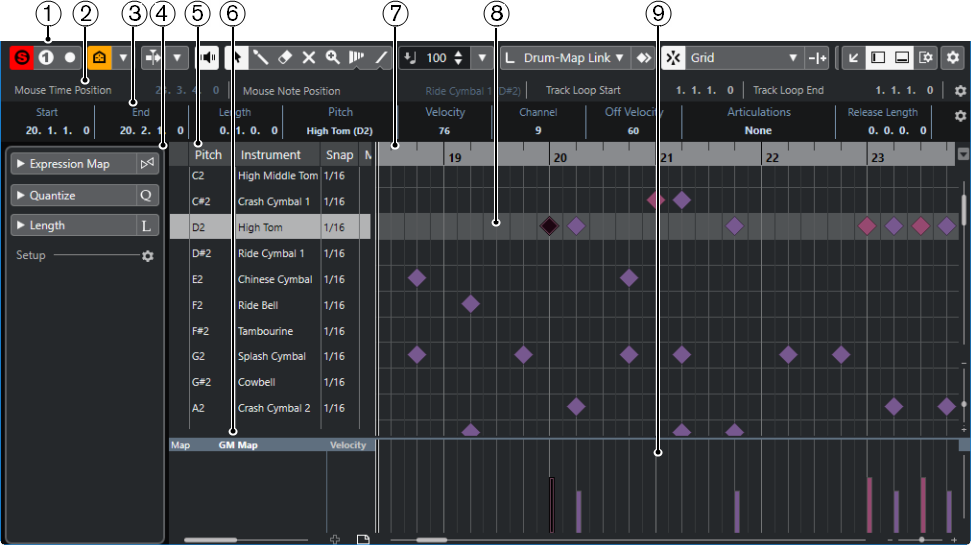Open the Grid snap type dropdown
Image resolution: width=971 pixels, height=545 pixels.
click(x=744, y=58)
